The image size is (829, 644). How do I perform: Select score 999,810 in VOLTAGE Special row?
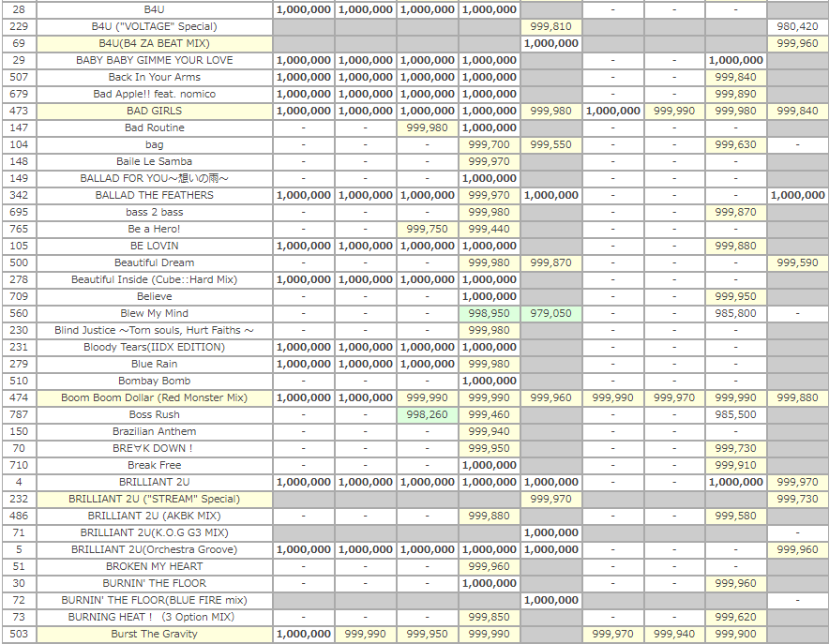tap(550, 26)
